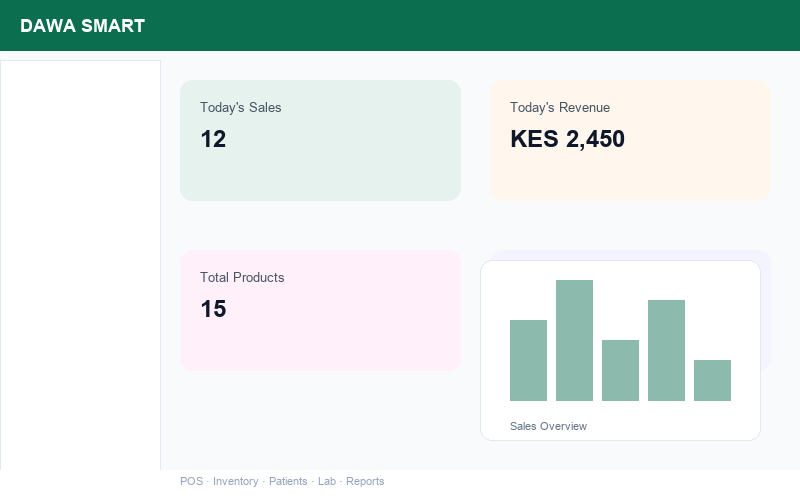Click the shortest bar in the sales chart
The height and width of the screenshot is (500, 800).
click(x=712, y=381)
